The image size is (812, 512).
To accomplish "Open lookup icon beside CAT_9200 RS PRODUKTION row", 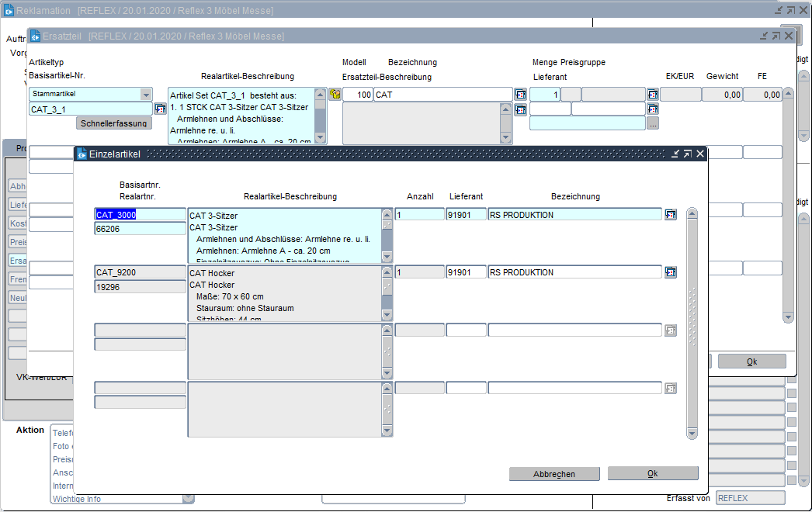I will 671,272.
